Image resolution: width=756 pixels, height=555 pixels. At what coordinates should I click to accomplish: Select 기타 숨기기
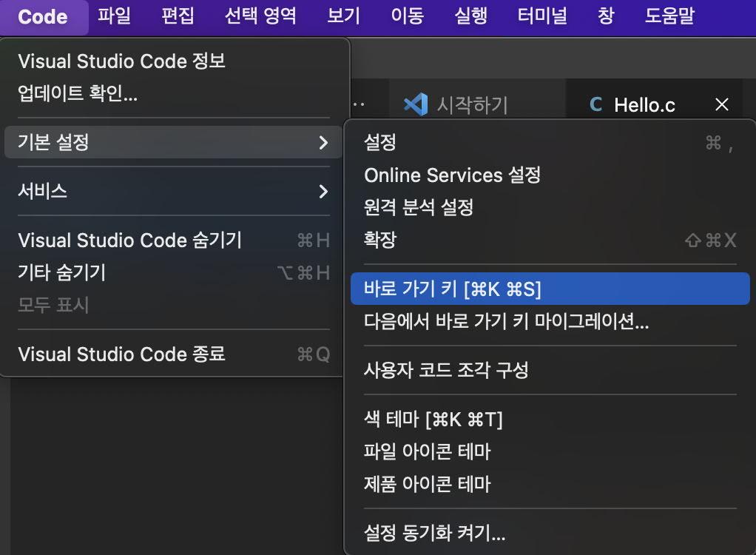(x=174, y=272)
